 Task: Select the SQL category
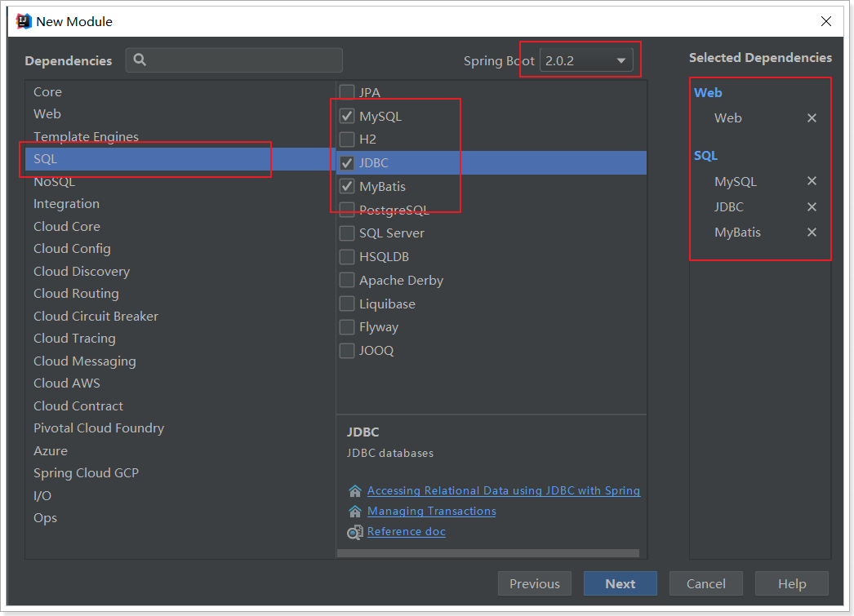(x=180, y=159)
